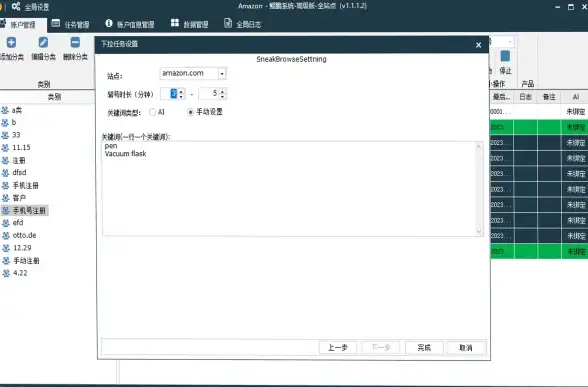Click the keyword box scroll down arrow

click(x=479, y=231)
